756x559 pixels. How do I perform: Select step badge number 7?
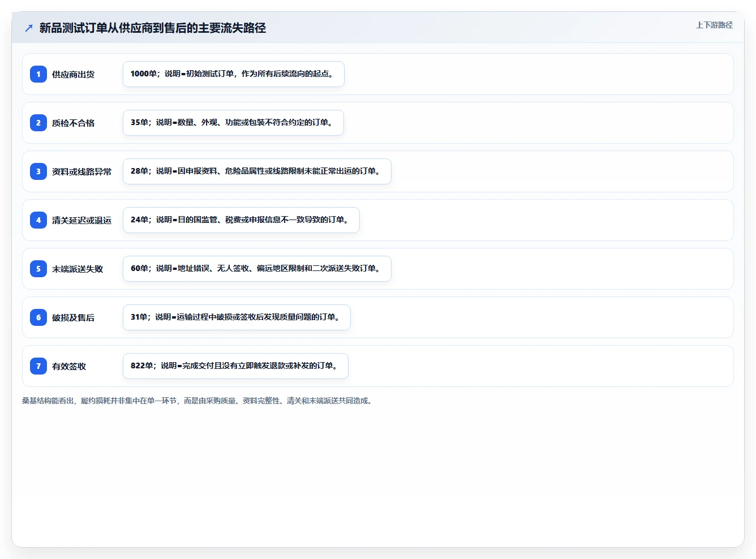pos(38,366)
